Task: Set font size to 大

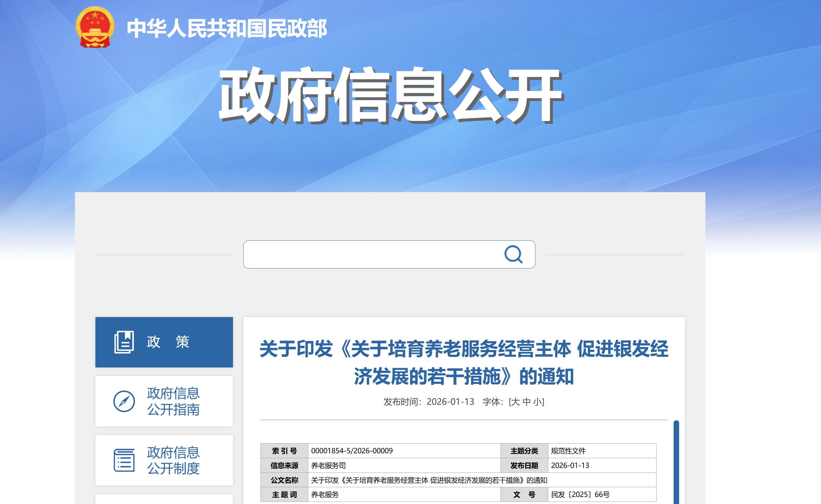Action: point(515,402)
